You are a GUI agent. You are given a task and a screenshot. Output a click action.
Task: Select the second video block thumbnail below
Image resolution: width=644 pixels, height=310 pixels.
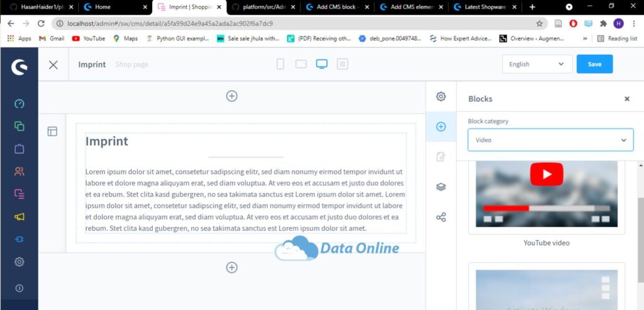click(547, 289)
